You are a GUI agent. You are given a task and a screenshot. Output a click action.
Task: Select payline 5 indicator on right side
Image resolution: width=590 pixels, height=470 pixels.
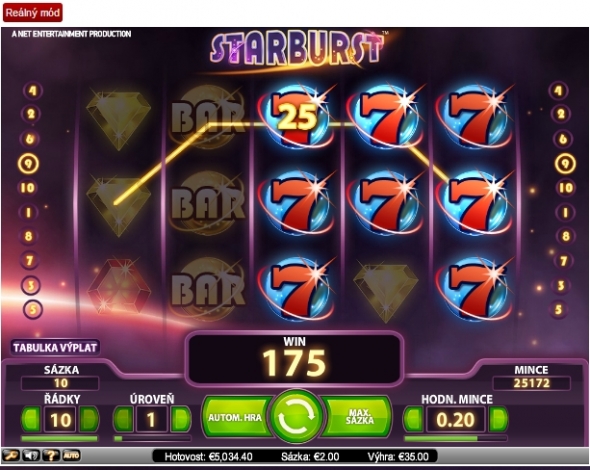coord(559,310)
